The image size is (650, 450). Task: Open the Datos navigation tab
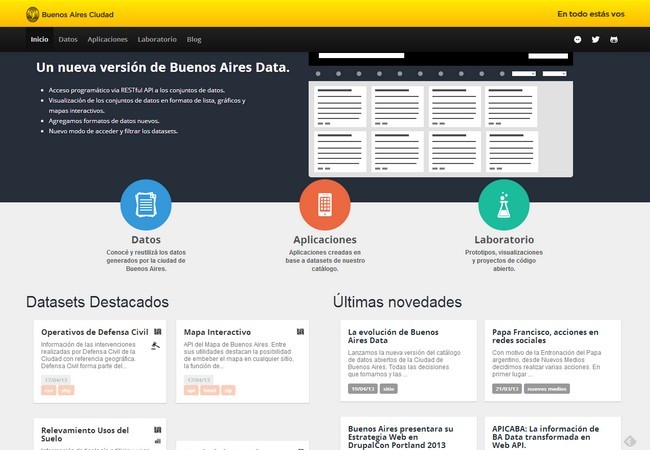coord(68,39)
